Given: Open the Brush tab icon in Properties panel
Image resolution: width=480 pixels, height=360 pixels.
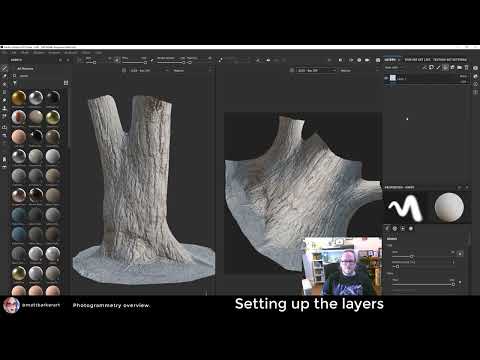Looking at the screenshot, I should point(387,229).
